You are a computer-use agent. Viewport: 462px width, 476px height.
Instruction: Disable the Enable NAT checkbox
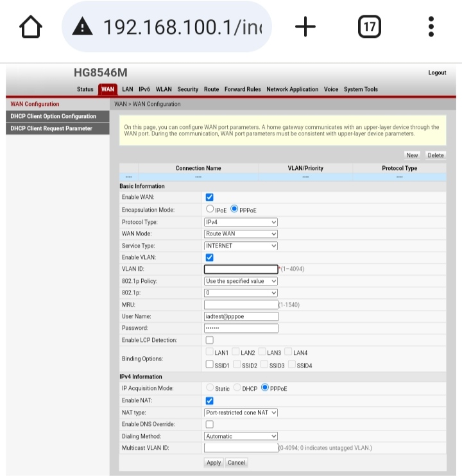click(209, 401)
